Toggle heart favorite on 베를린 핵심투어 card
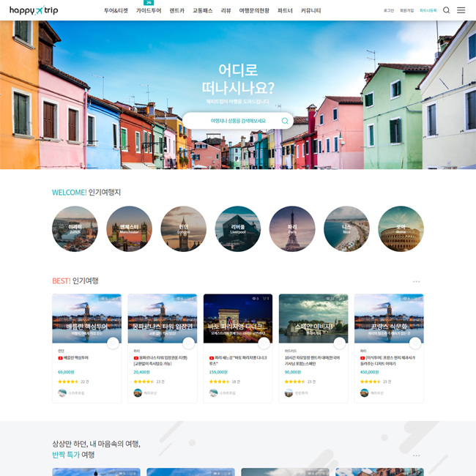Screen dimensions: 476x476 click(x=113, y=343)
